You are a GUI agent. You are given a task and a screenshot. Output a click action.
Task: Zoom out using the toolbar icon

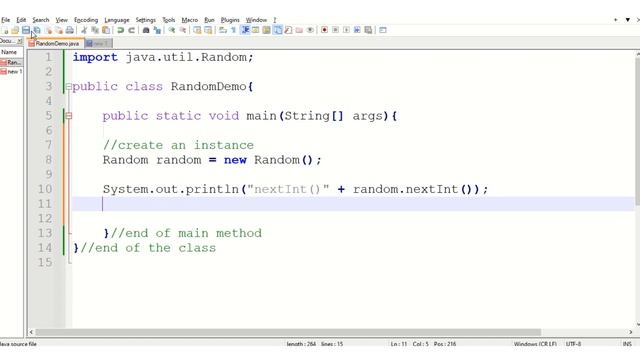(x=183, y=30)
